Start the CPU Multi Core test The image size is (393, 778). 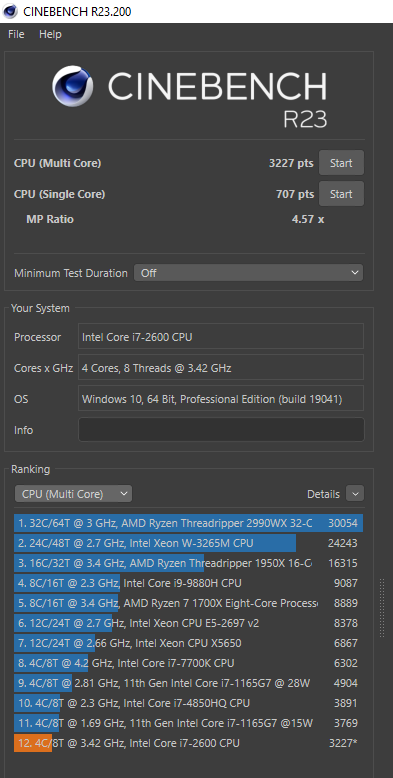[341, 163]
